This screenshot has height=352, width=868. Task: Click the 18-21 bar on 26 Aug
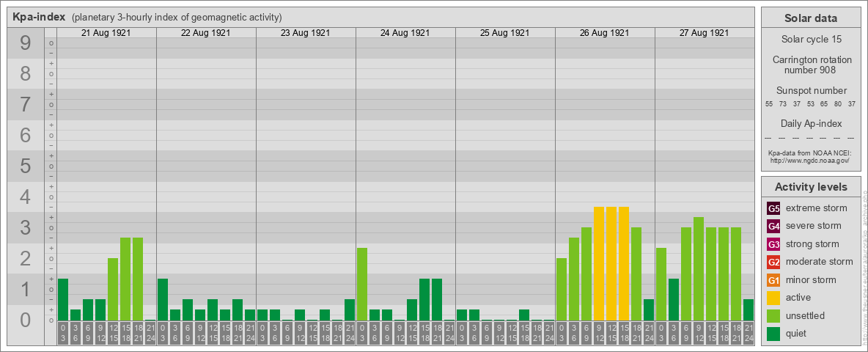point(636,274)
